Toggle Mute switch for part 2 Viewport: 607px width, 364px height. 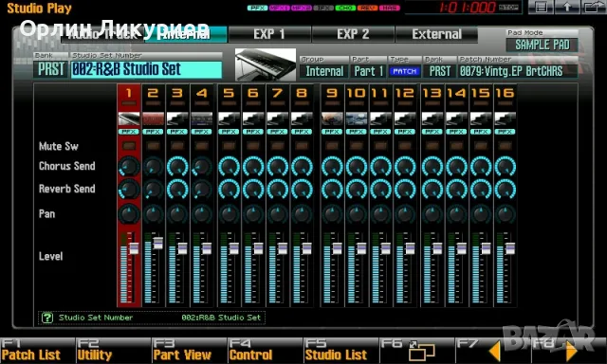click(154, 146)
